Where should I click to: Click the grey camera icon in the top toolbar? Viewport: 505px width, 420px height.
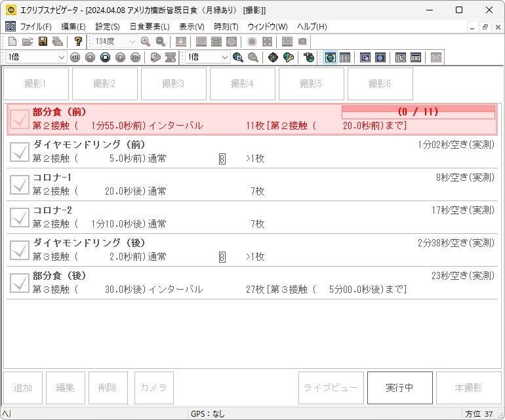(x=302, y=41)
